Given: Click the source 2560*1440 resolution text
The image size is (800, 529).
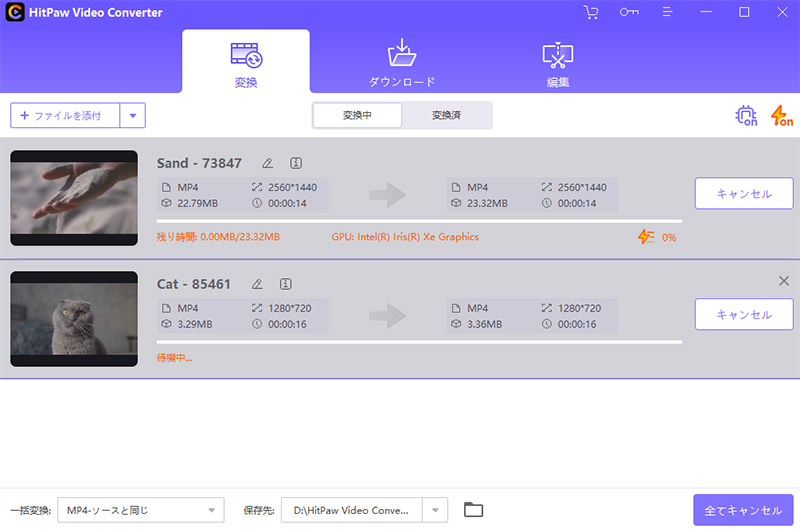Looking at the screenshot, I should pyautogui.click(x=292, y=187).
